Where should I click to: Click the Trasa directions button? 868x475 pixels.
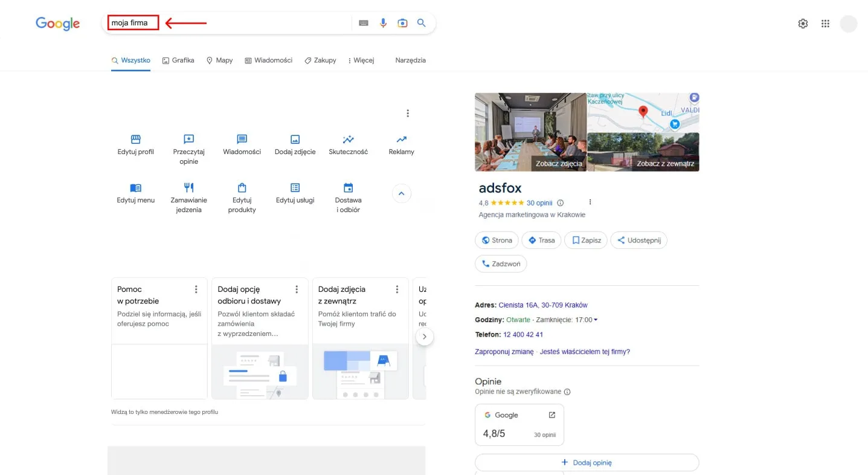[541, 241]
